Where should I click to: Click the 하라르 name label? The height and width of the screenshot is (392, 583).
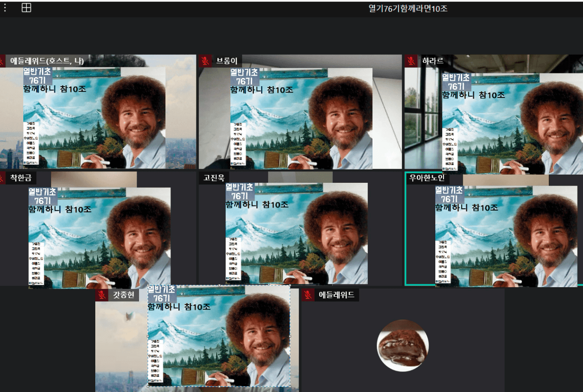tap(432, 61)
